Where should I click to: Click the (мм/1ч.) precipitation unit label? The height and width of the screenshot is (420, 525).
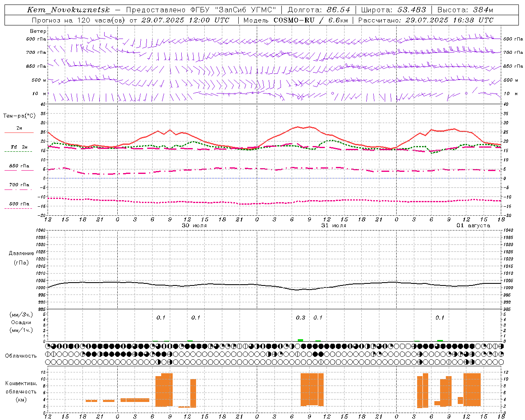pyautogui.click(x=21, y=330)
